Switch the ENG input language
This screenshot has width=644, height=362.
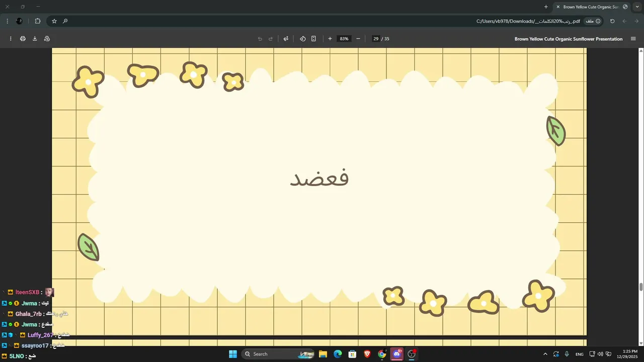point(580,354)
